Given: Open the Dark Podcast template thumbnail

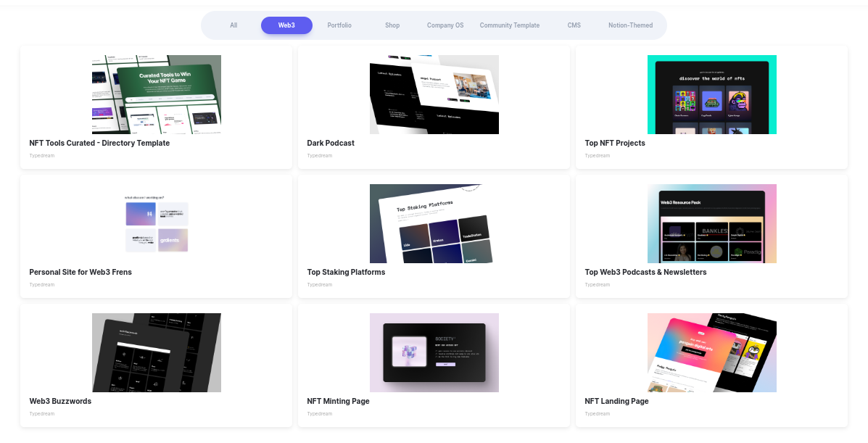Looking at the screenshot, I should 434,95.
